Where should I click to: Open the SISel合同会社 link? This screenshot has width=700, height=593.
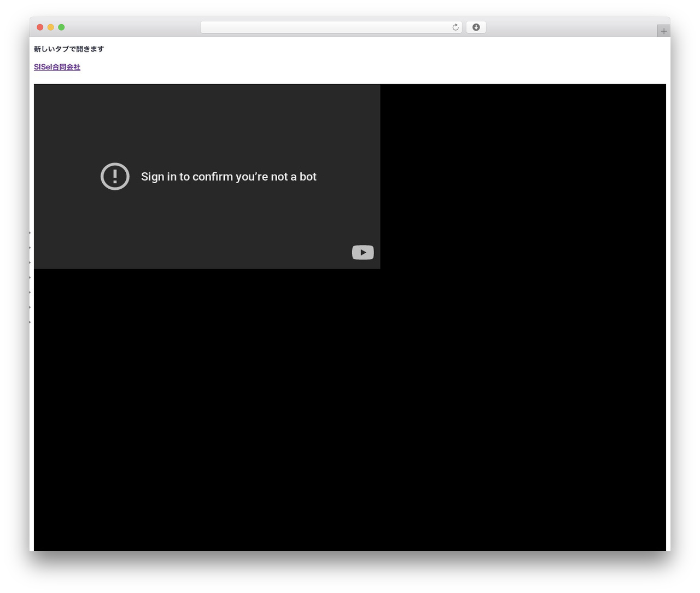point(57,67)
